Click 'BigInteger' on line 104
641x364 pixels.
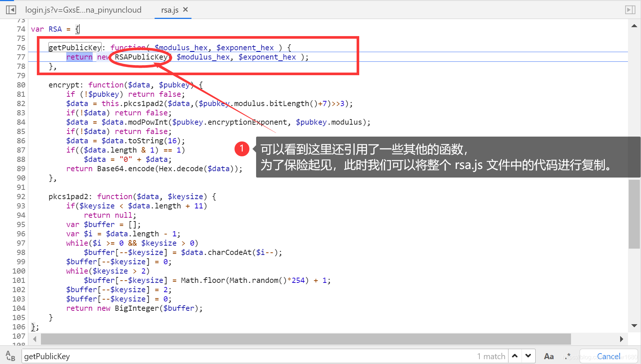pos(137,308)
